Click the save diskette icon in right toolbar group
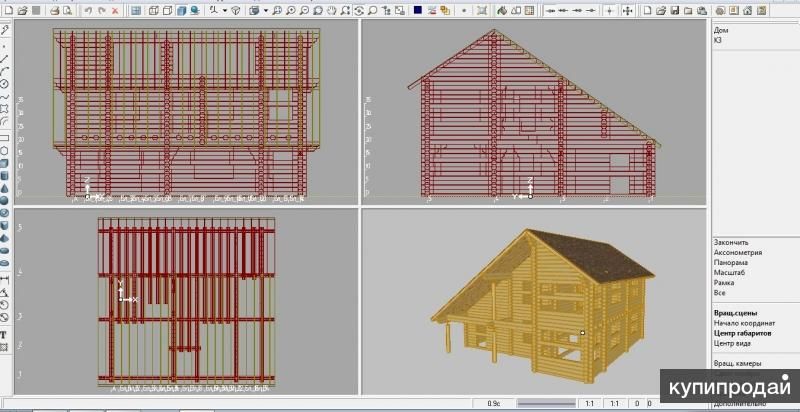The image size is (800, 412). [x=674, y=10]
